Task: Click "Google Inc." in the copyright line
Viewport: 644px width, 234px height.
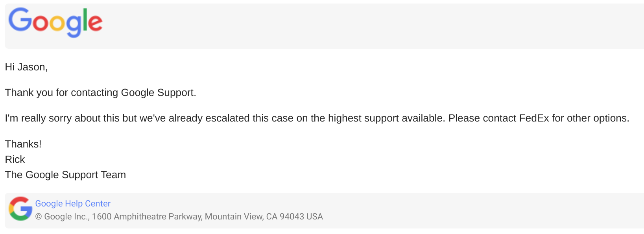Action: [67, 217]
